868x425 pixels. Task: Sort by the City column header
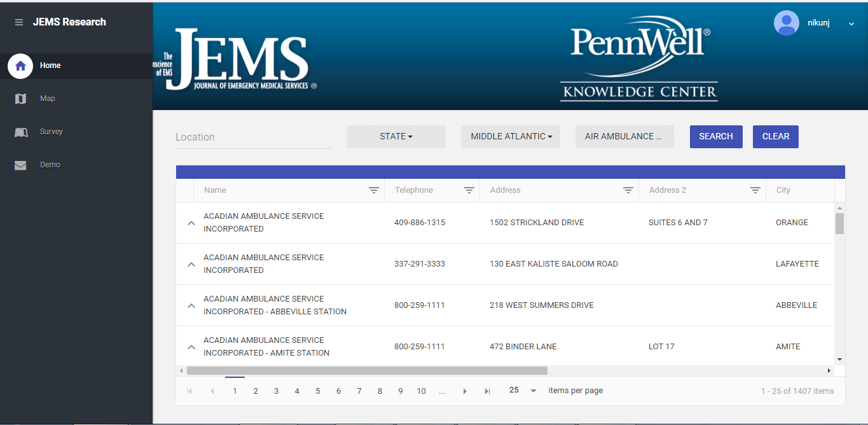783,190
